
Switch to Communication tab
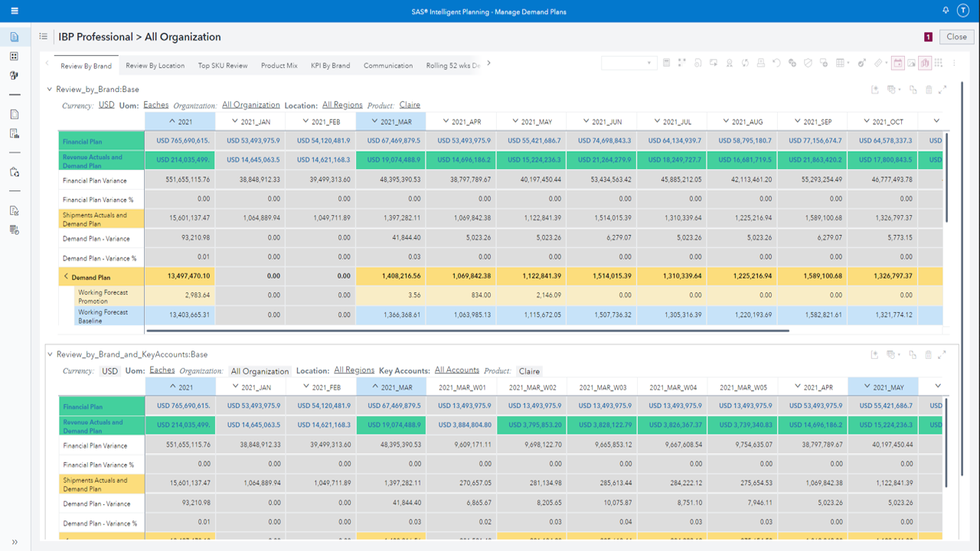pos(388,66)
